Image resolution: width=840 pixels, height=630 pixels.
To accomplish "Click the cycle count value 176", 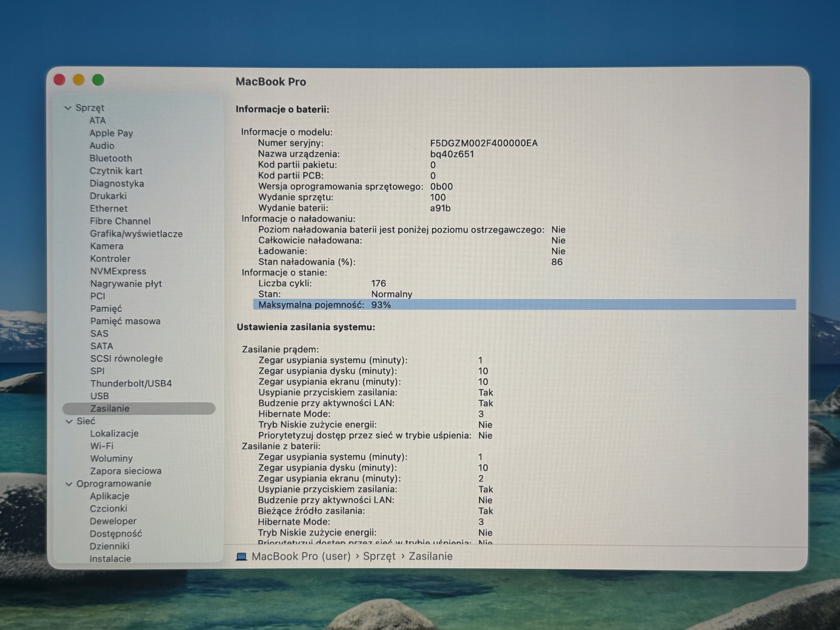I will [379, 283].
